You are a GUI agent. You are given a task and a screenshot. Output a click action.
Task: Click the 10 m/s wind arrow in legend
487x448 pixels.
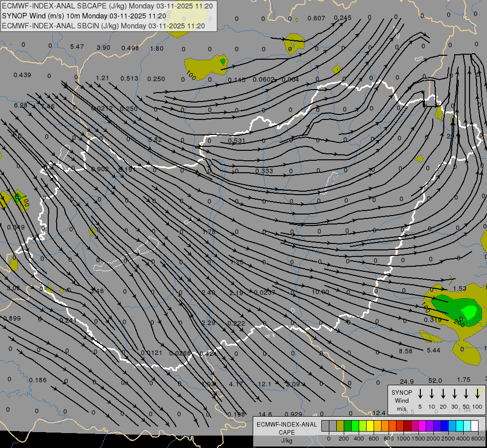(431, 394)
